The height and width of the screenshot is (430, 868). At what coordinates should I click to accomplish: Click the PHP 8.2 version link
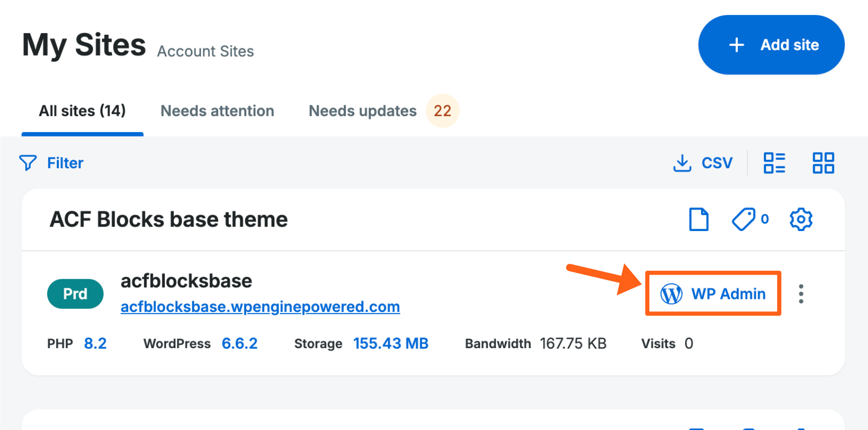[95, 343]
